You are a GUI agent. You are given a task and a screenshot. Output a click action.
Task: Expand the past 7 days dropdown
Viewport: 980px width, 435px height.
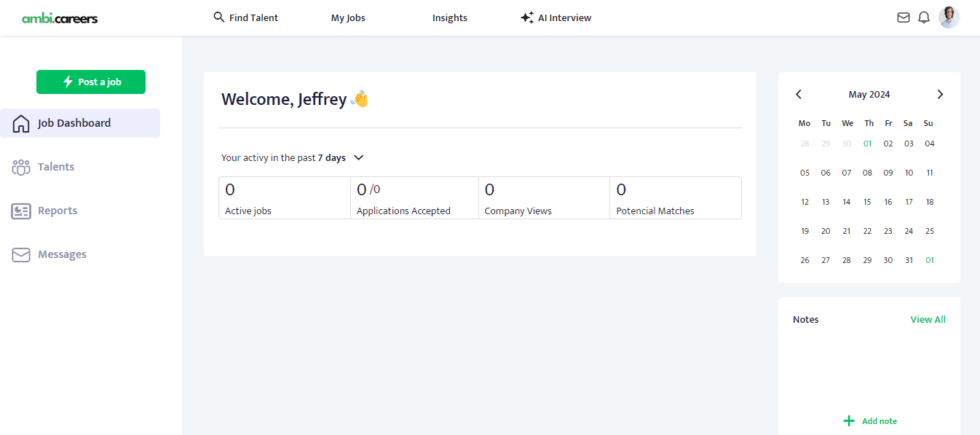click(x=358, y=157)
